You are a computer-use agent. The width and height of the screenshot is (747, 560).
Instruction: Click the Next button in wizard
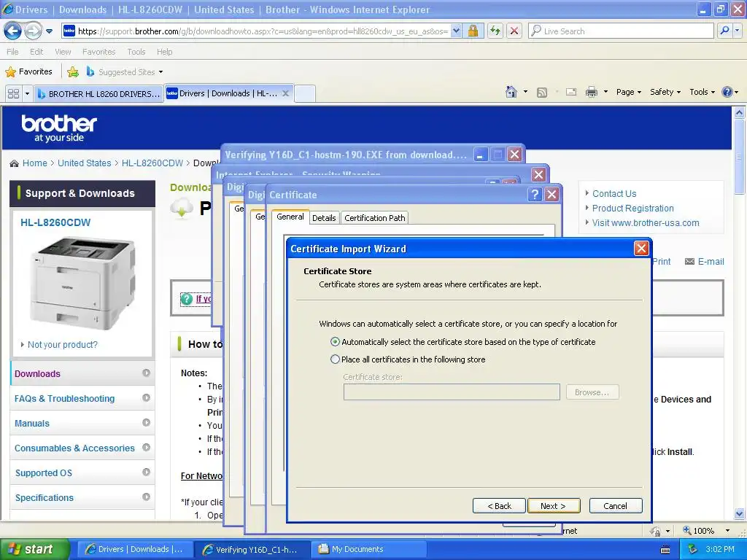[554, 506]
